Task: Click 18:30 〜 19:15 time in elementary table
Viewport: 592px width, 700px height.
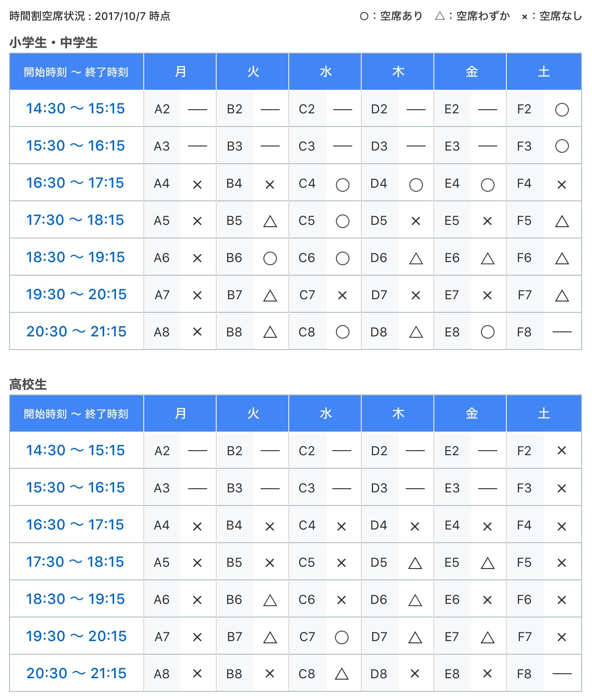Action: [76, 257]
